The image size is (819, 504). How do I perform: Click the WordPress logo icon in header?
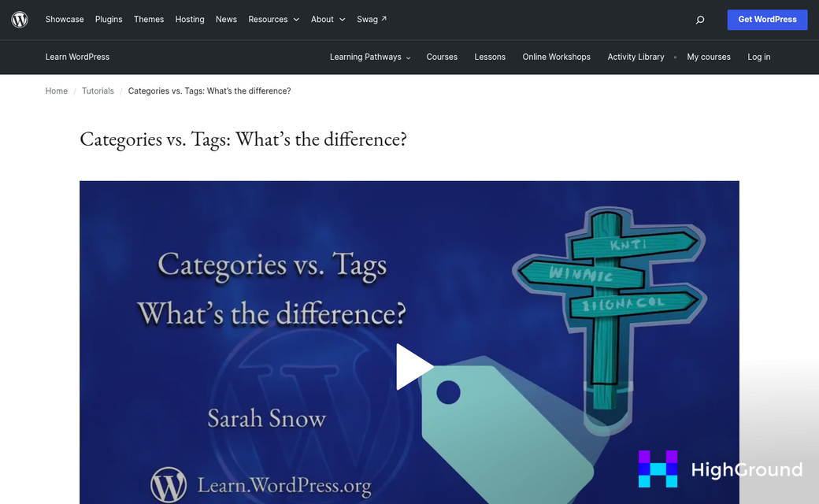click(20, 20)
